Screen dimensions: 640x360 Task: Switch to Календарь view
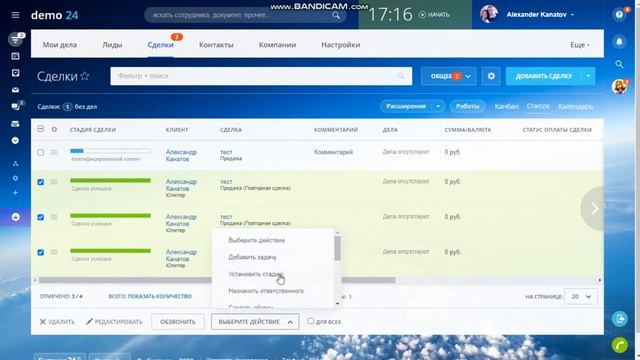point(576,106)
